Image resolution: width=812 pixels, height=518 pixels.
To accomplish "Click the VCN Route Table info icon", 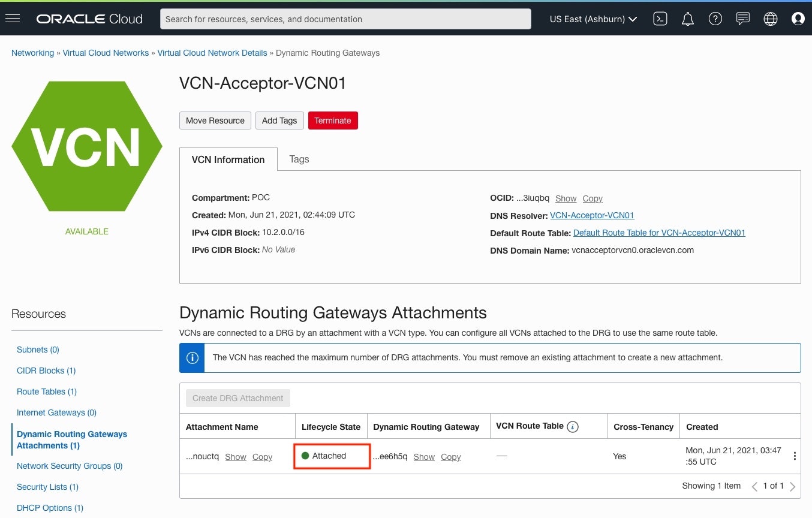I will [x=573, y=427].
